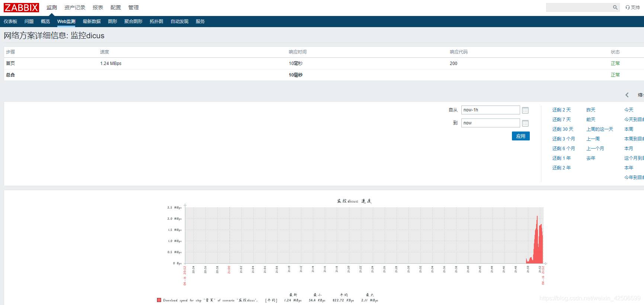Open the 监测 top menu

point(52,7)
